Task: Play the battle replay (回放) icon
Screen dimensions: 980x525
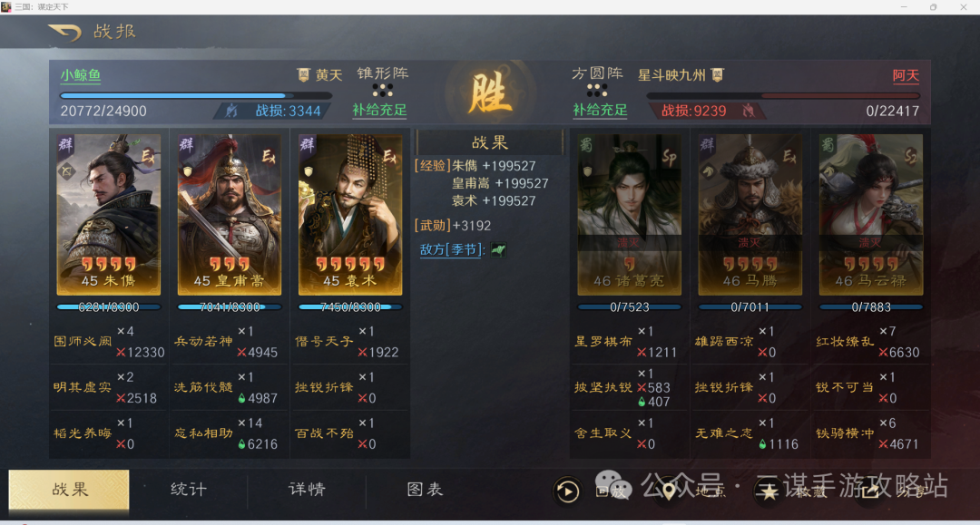Action: click(x=567, y=491)
